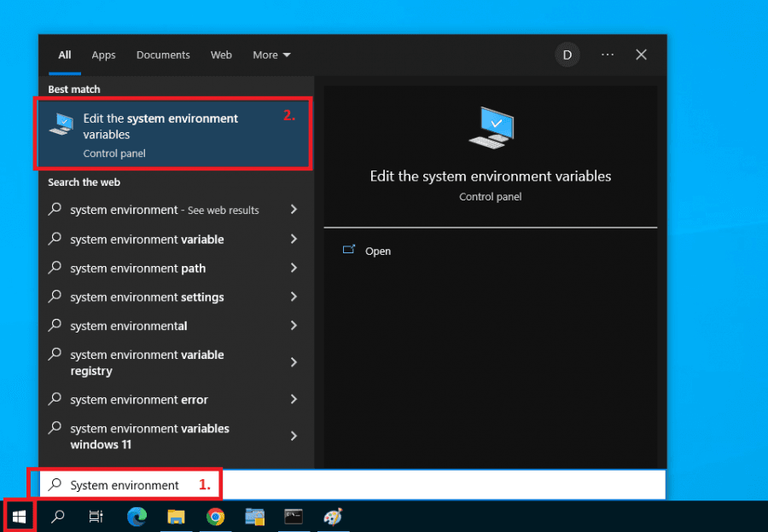Click the user account 'D' avatar
Screen dimensions: 768x532
click(567, 55)
